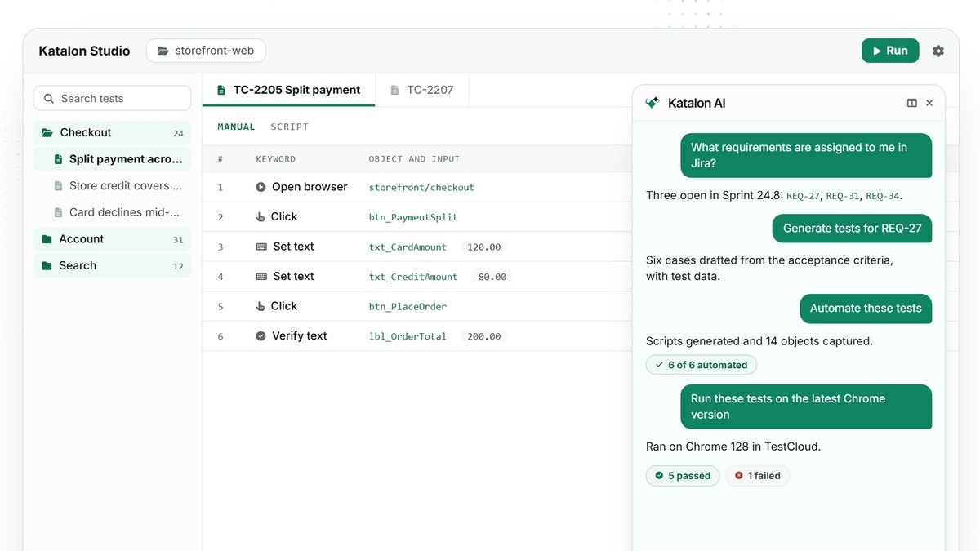
Task: Click the 120.00 input value
Action: point(484,247)
